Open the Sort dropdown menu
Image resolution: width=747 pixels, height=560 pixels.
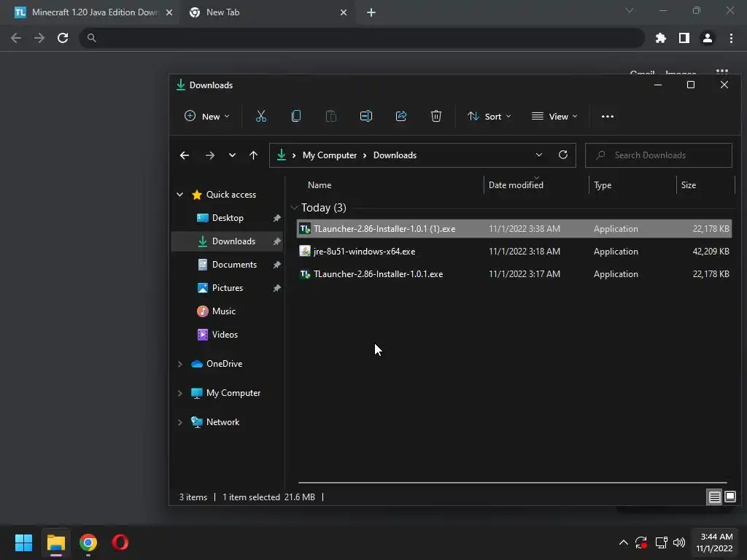tap(489, 116)
